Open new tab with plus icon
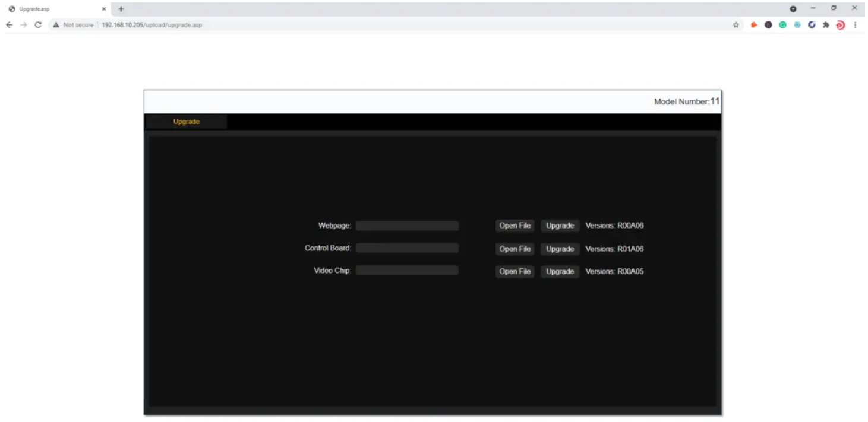The image size is (868, 422). (121, 9)
